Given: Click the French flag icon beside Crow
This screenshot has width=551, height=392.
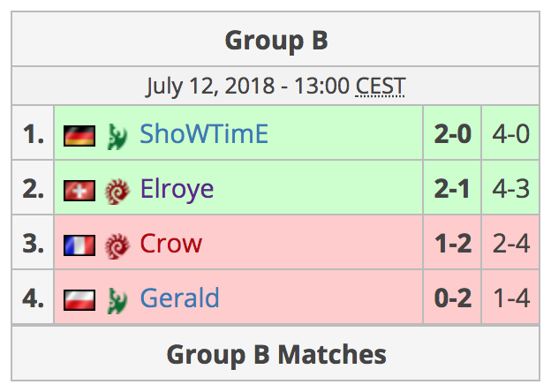Looking at the screenshot, I should [x=79, y=245].
